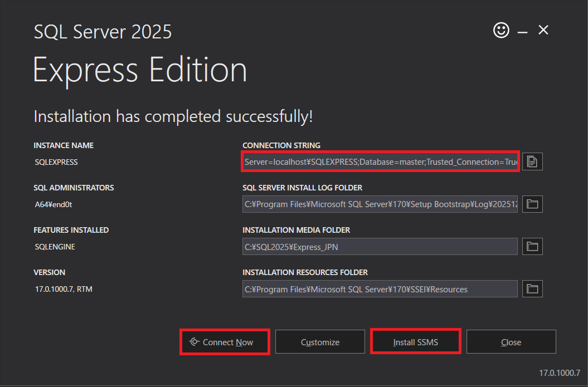Screen dimensions: 588x387
Task: Send feedback using the smiley icon
Action: click(x=501, y=30)
